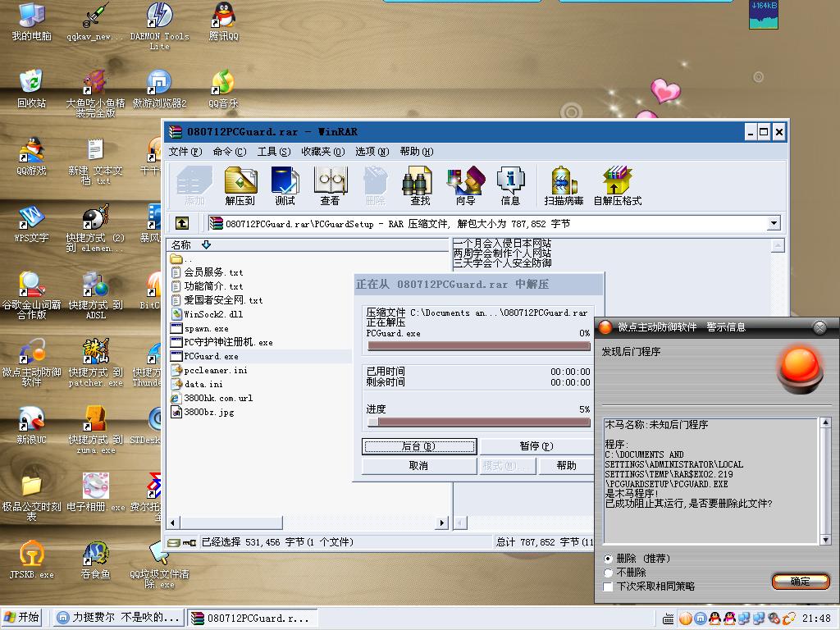Image resolution: width=840 pixels, height=630 pixels.
Task: Select the WPS文字 desktop icon
Action: pyautogui.click(x=32, y=223)
